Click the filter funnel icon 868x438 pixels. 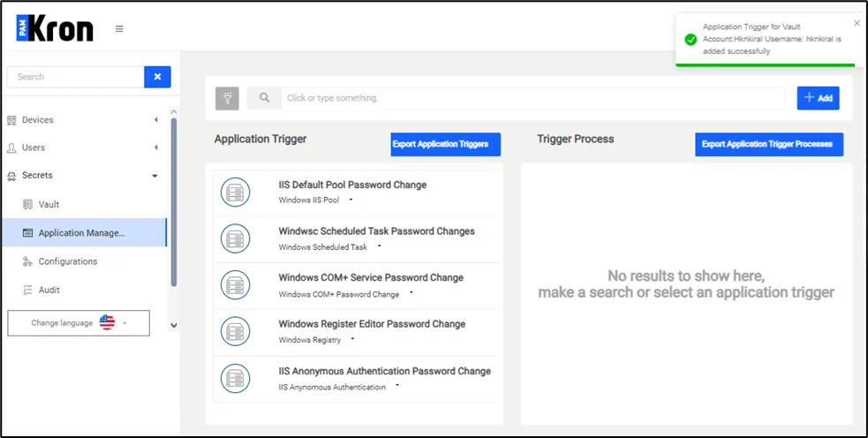coord(227,98)
